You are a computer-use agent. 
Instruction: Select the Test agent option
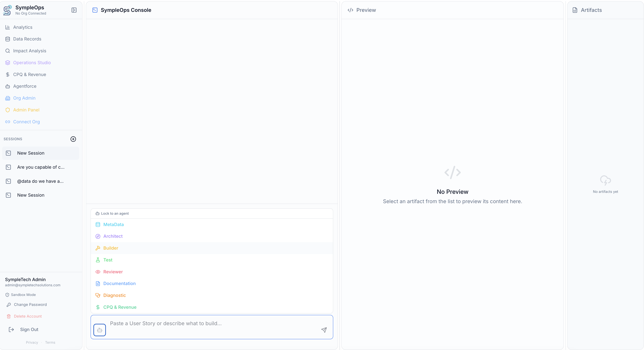pos(212,260)
